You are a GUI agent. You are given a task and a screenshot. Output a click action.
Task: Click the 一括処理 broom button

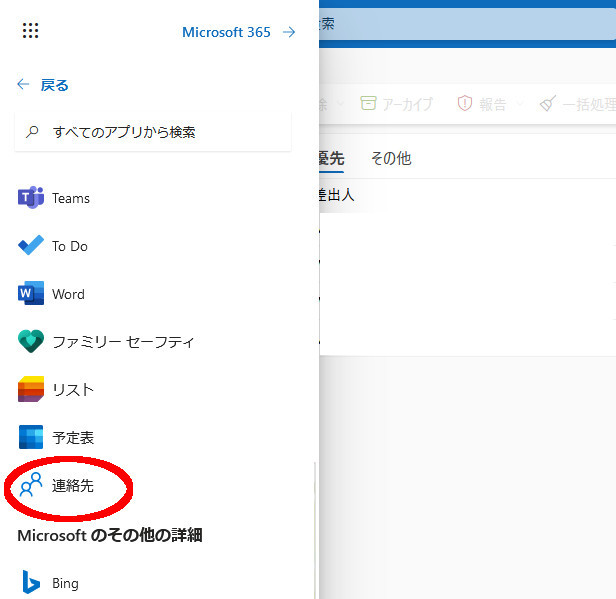577,104
